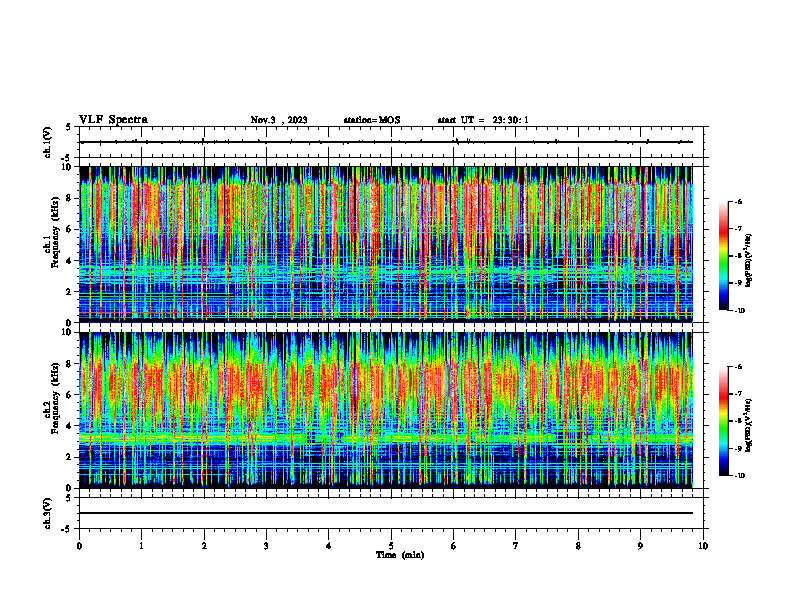792x612 pixels.
Task: Click the time axis tick label "0"
Action: pos(79,546)
